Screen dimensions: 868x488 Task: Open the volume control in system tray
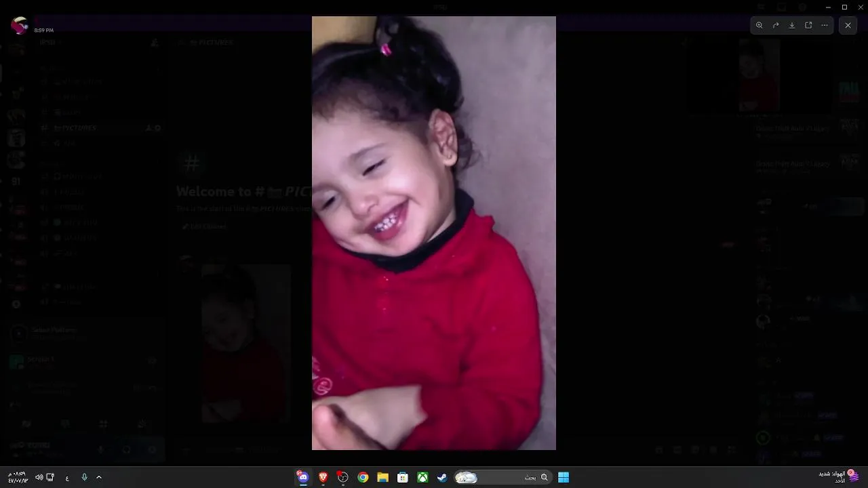pyautogui.click(x=39, y=477)
